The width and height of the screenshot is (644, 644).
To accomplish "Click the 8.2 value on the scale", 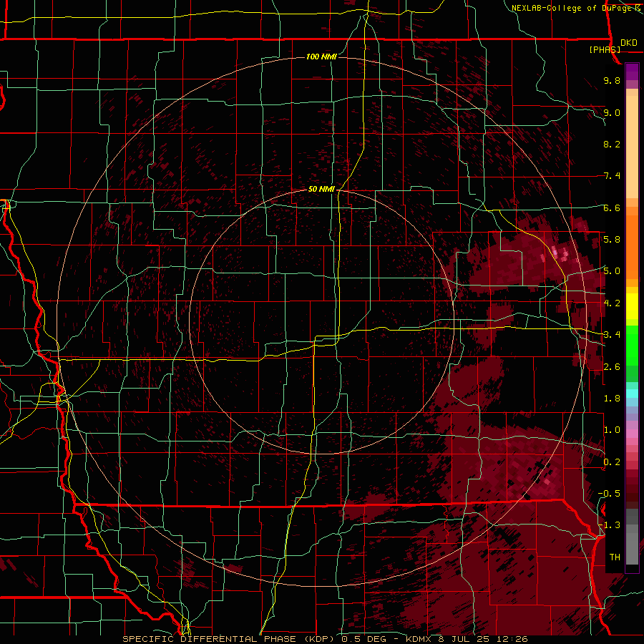I will pos(612,144).
